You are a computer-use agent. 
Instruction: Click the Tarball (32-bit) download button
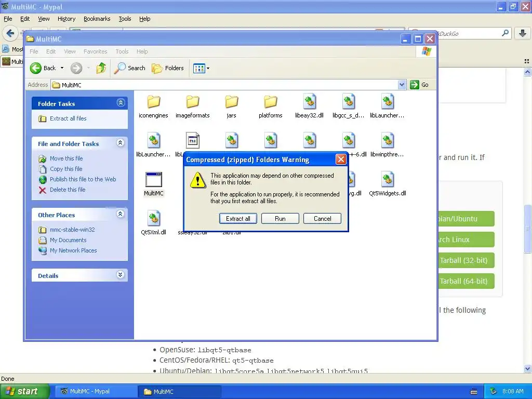[466, 260]
